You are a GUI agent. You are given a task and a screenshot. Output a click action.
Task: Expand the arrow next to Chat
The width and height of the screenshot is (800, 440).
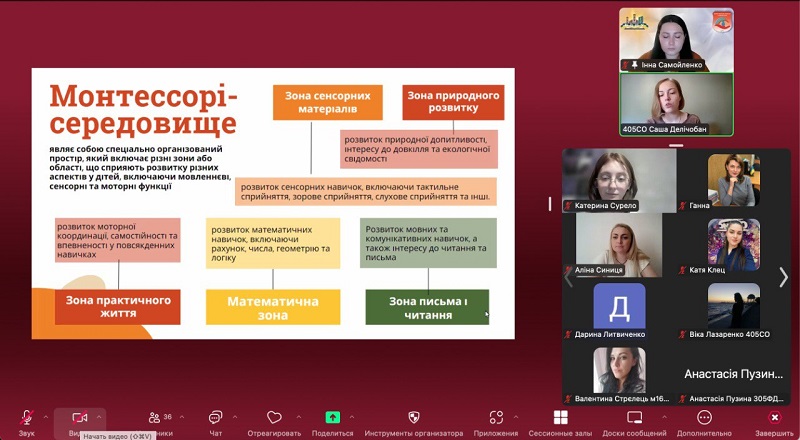pos(234,416)
